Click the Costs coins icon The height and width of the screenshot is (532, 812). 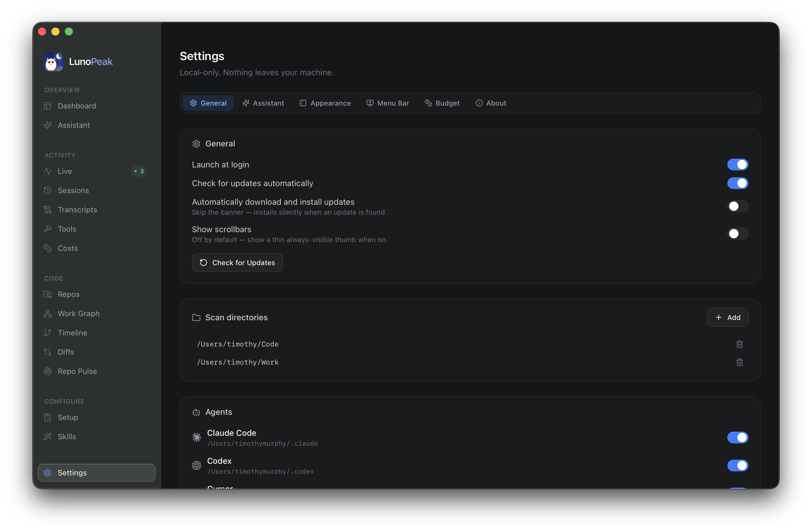click(48, 248)
